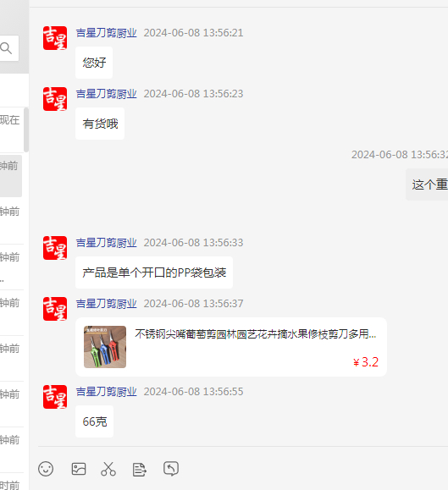Open the emoji picker smiley icon
Image resolution: width=448 pixels, height=490 pixels.
click(x=46, y=469)
